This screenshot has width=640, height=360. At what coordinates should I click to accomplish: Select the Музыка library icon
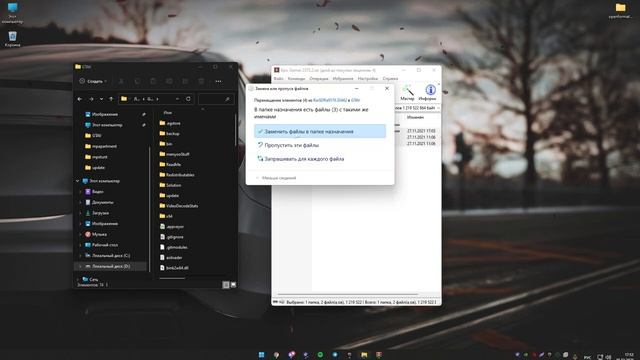pyautogui.click(x=88, y=234)
